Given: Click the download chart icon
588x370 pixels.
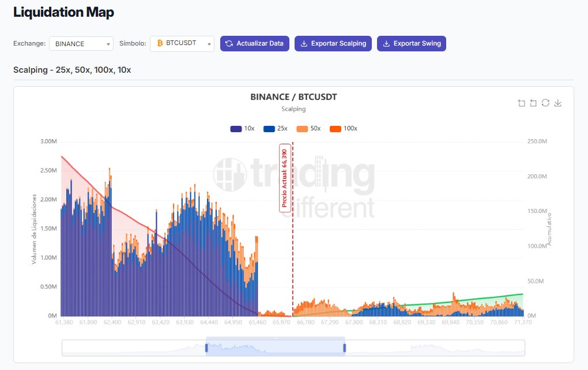Looking at the screenshot, I should (x=557, y=103).
